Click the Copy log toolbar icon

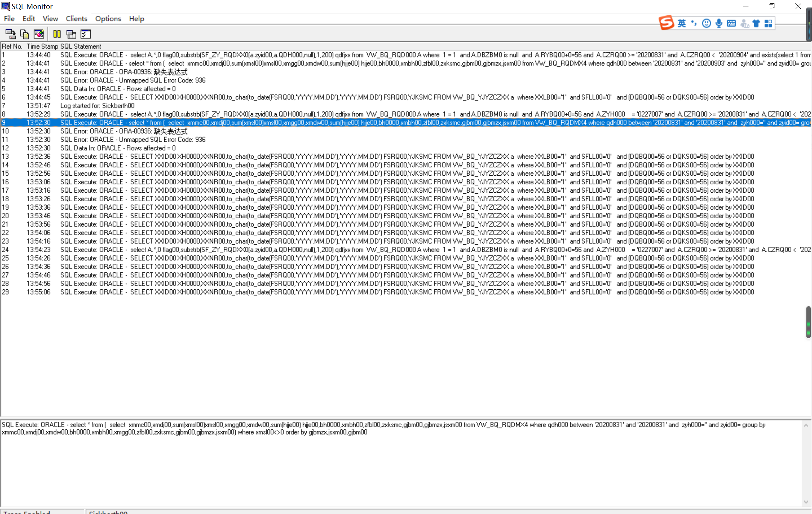coord(24,34)
